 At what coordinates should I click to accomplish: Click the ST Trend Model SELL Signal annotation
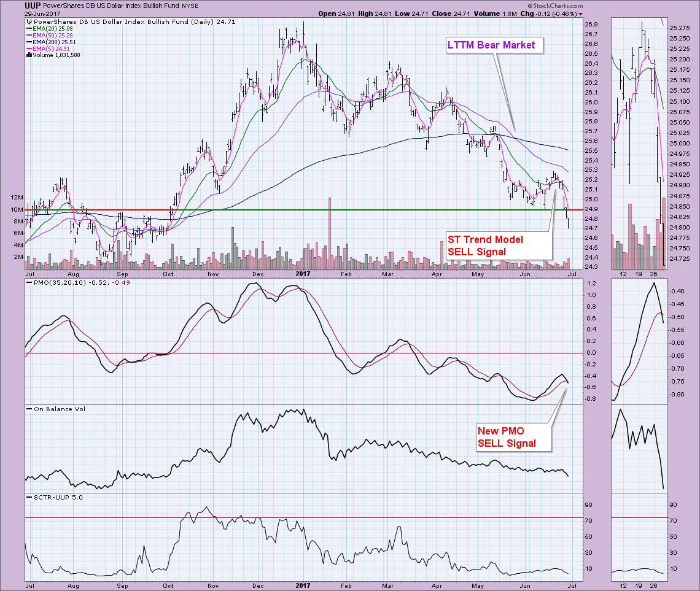click(499, 245)
